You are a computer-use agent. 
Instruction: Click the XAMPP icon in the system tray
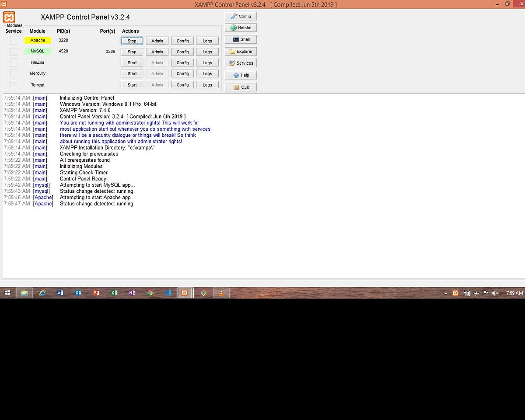click(x=455, y=293)
